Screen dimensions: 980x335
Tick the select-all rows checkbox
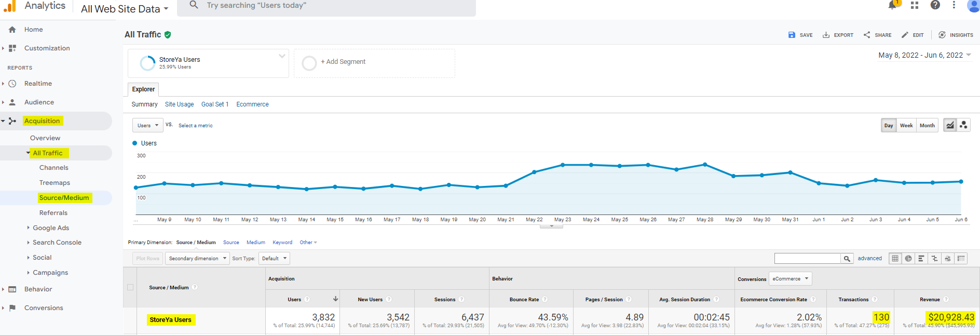click(130, 287)
